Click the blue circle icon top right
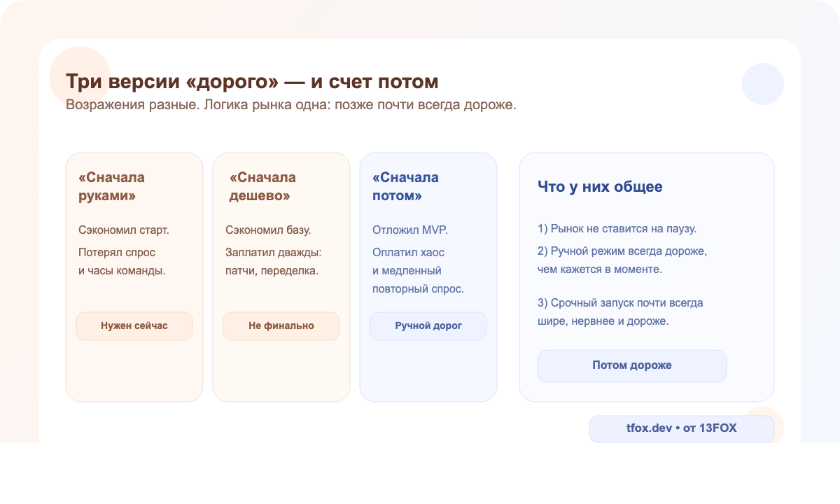Image resolution: width=840 pixels, height=504 pixels. (x=763, y=83)
